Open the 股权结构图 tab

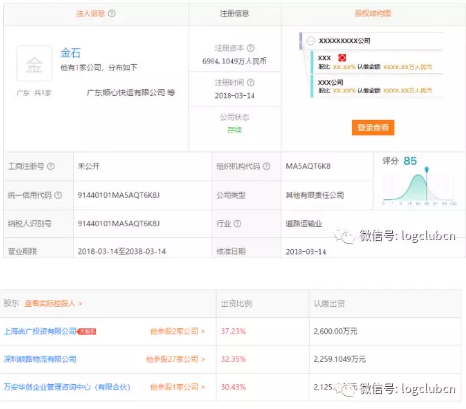pyautogui.click(x=373, y=14)
